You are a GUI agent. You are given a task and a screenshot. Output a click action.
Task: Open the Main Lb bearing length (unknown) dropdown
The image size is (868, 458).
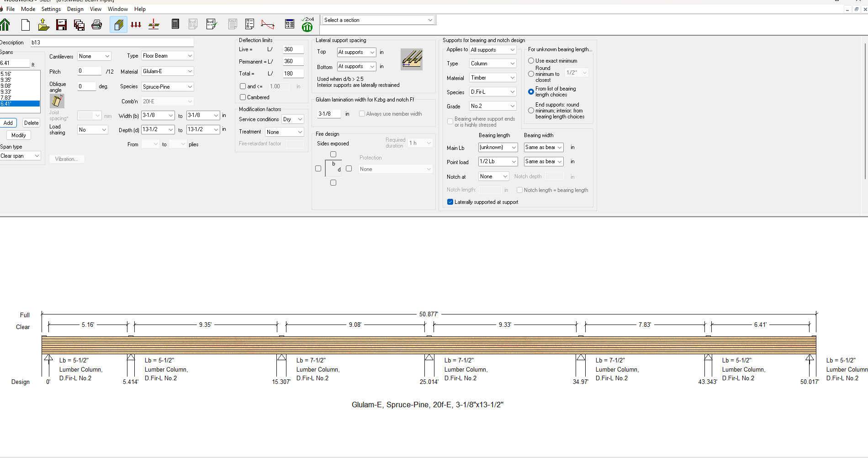click(x=498, y=148)
